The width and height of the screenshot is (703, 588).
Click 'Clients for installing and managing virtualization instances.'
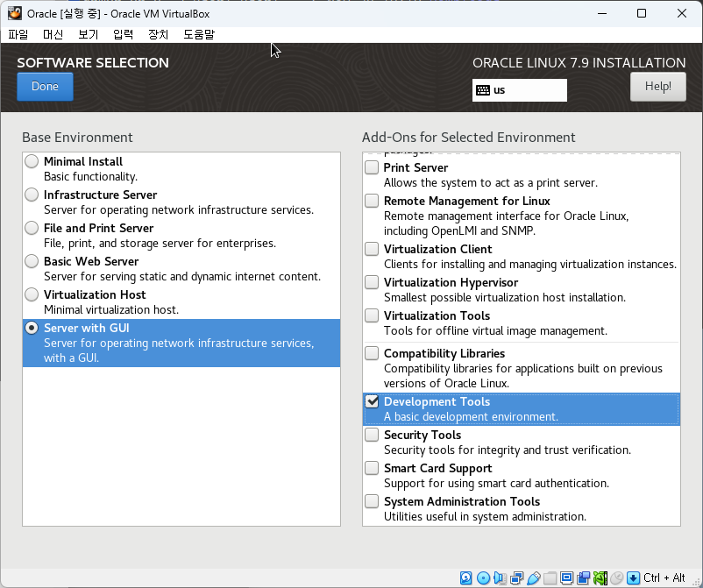(x=530, y=265)
